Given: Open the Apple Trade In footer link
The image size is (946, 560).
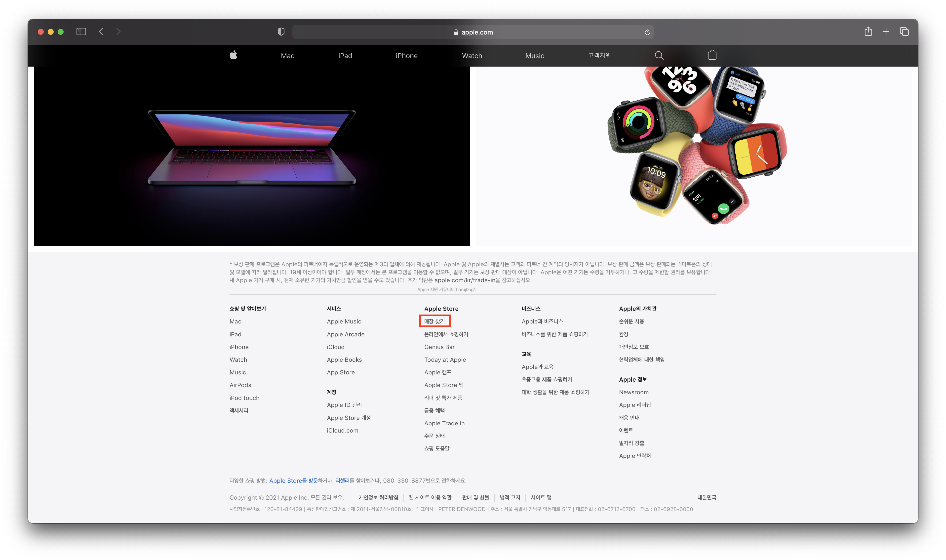Looking at the screenshot, I should pyautogui.click(x=444, y=423).
